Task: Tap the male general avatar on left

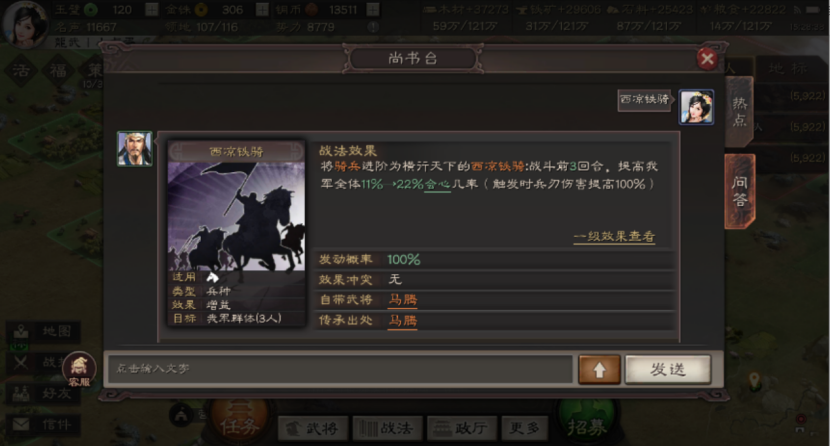Action: point(135,149)
